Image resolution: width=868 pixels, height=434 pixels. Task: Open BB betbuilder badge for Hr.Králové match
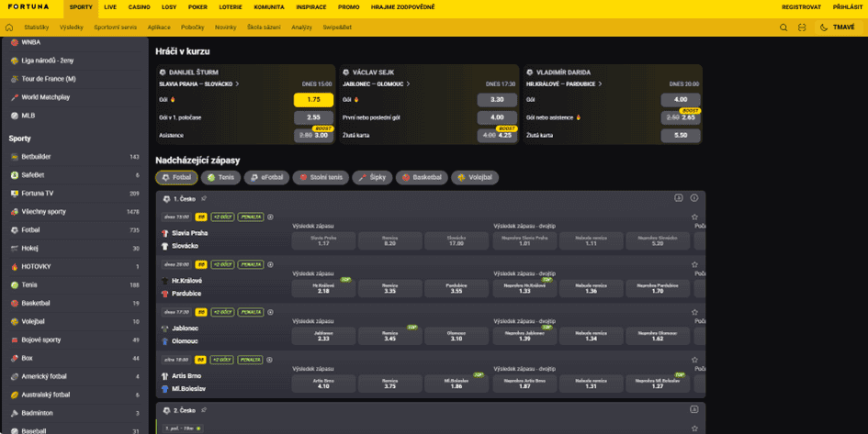(x=201, y=265)
